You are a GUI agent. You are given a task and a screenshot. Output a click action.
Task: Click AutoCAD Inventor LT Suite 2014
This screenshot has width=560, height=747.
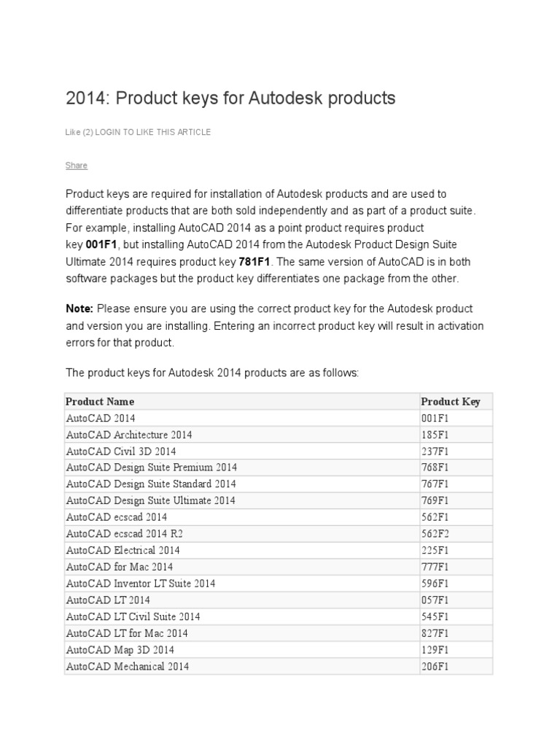tap(141, 583)
